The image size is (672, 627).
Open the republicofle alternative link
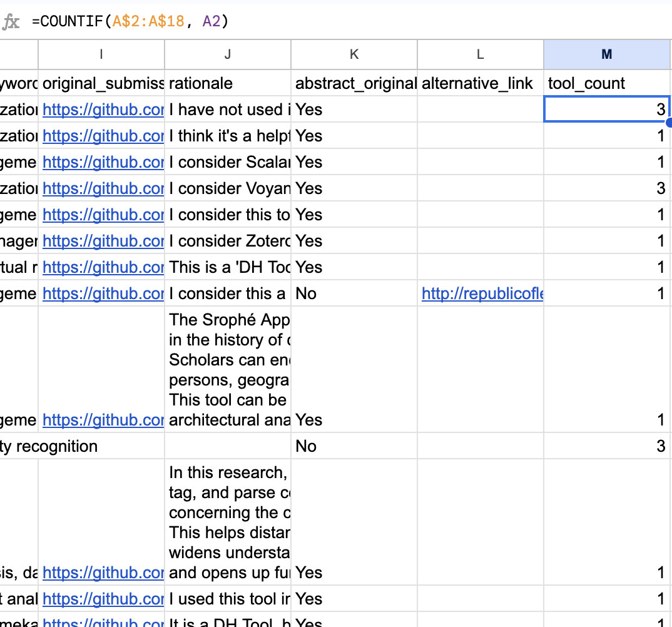(x=482, y=293)
